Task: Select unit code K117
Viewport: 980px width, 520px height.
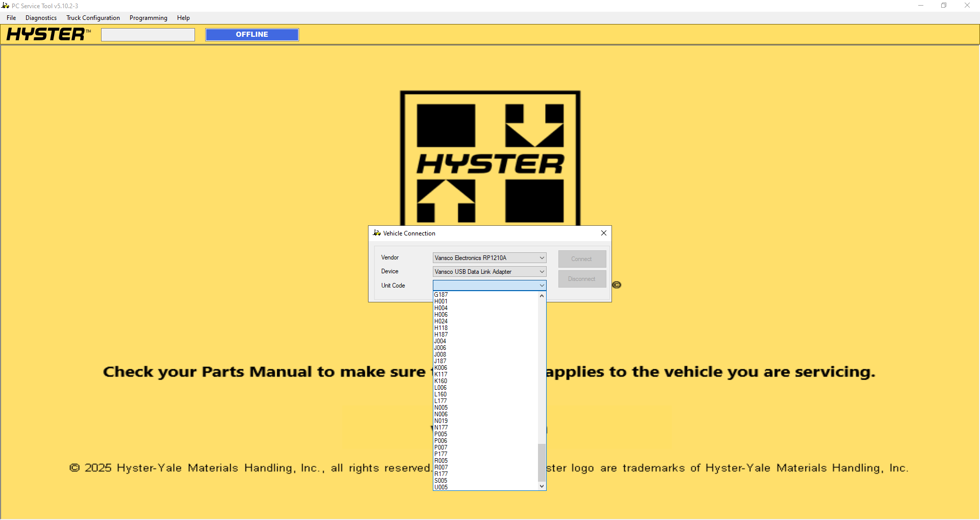Action: pos(485,374)
